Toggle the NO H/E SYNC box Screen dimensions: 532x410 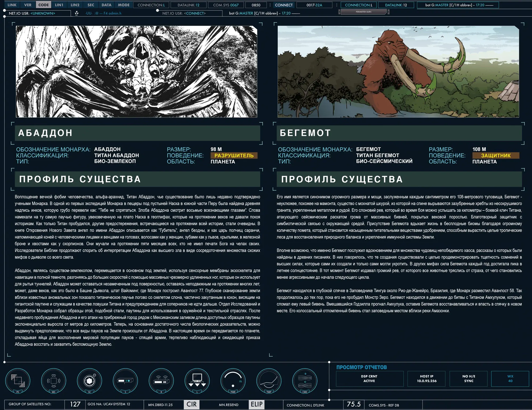pyautogui.click(x=468, y=379)
